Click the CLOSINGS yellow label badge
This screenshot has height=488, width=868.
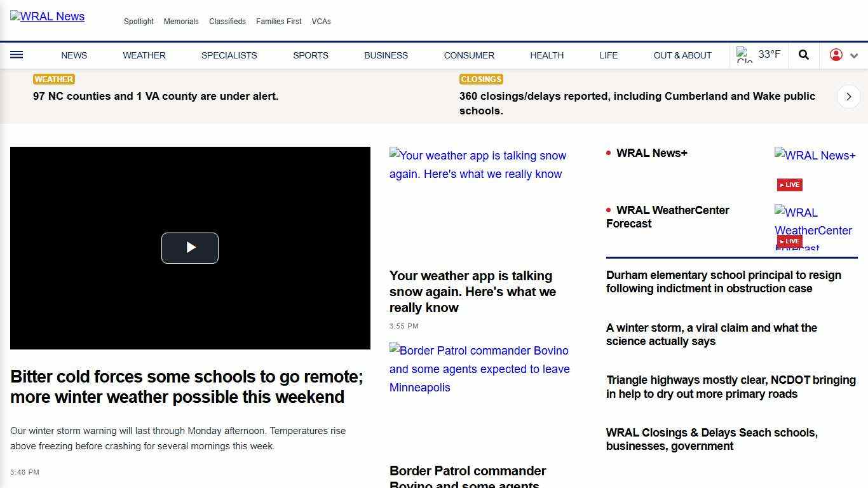[x=481, y=79]
